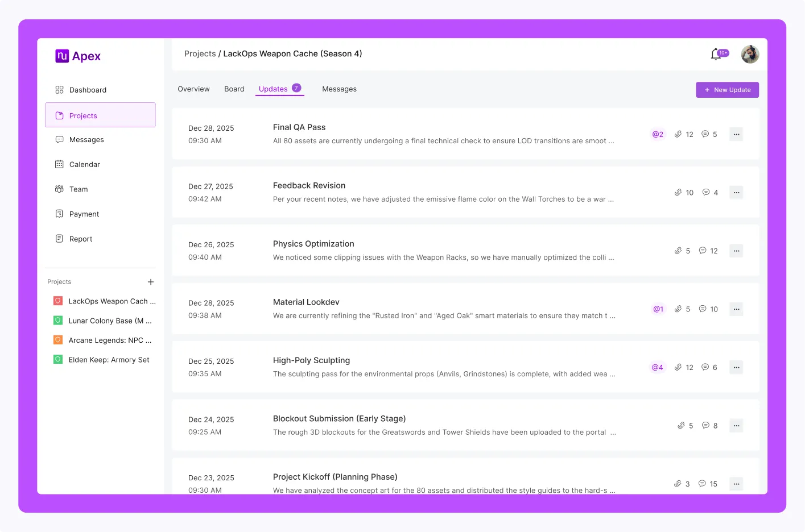Select Lunar Colony Base project in sidebar
The image size is (805, 532).
[110, 321]
